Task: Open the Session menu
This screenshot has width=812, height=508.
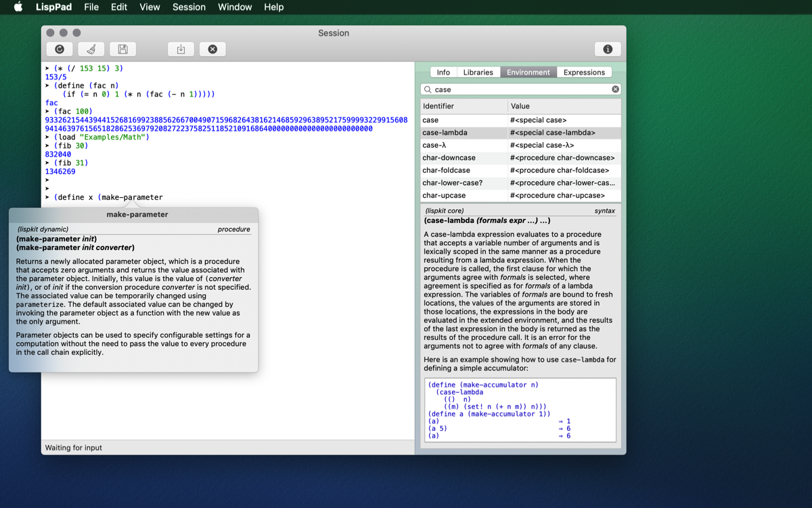Action: point(189,7)
